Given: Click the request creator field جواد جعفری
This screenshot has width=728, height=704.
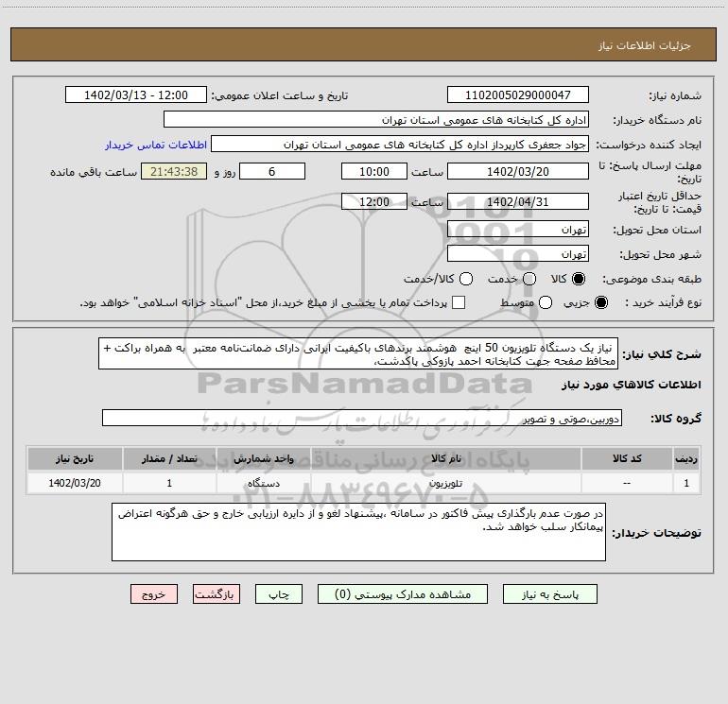Looking at the screenshot, I should coord(400,144).
